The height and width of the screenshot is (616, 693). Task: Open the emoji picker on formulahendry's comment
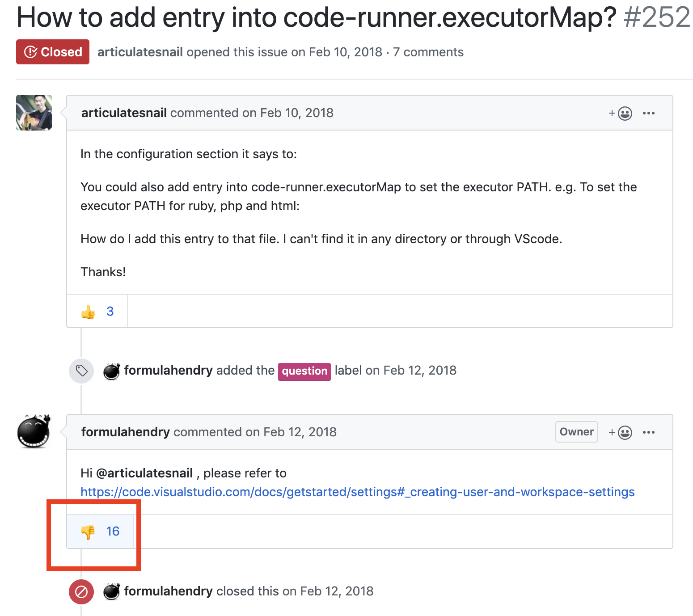pos(625,432)
